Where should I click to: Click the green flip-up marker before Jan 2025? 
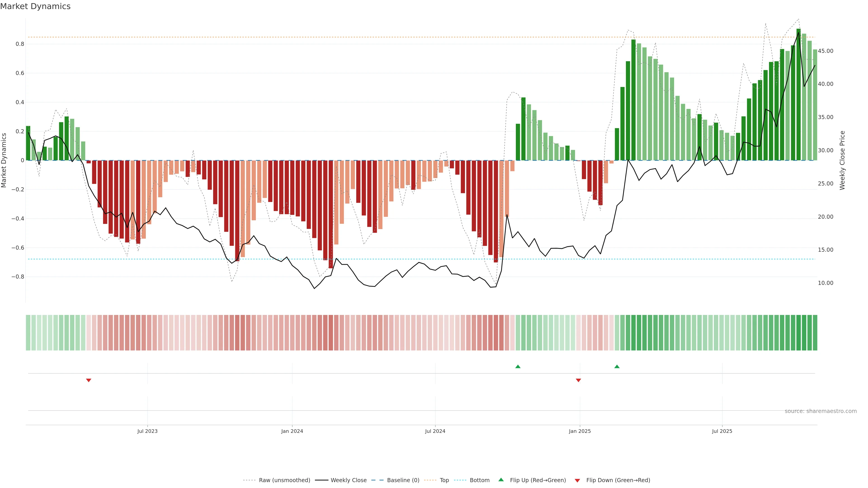[x=518, y=366]
